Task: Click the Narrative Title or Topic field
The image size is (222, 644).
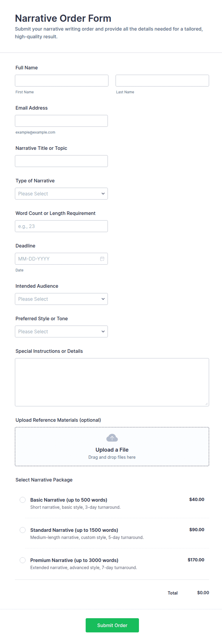Action: coord(61,161)
